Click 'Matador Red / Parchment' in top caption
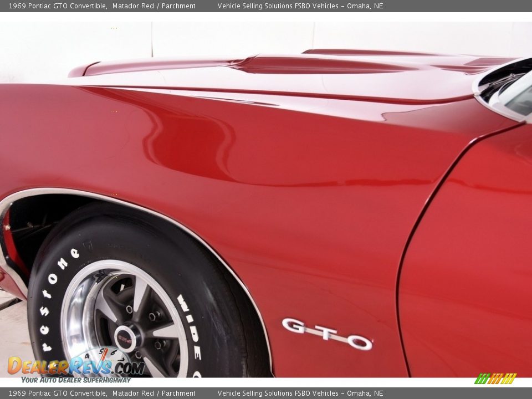This screenshot has width=532, height=399. click(154, 6)
